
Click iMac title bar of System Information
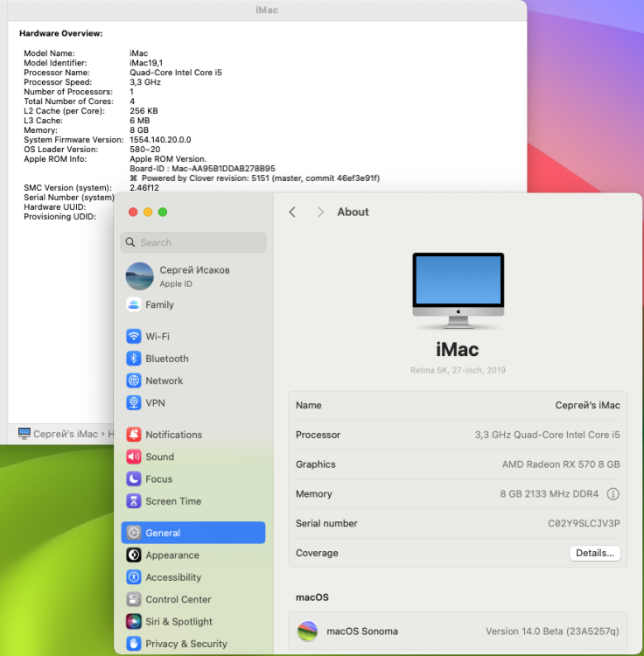(x=267, y=10)
